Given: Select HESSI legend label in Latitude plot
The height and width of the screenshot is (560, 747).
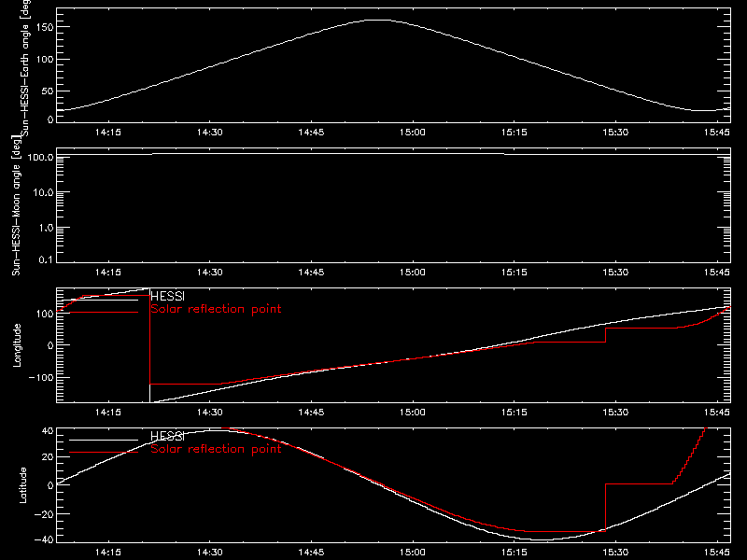Looking at the screenshot, I should click(167, 436).
